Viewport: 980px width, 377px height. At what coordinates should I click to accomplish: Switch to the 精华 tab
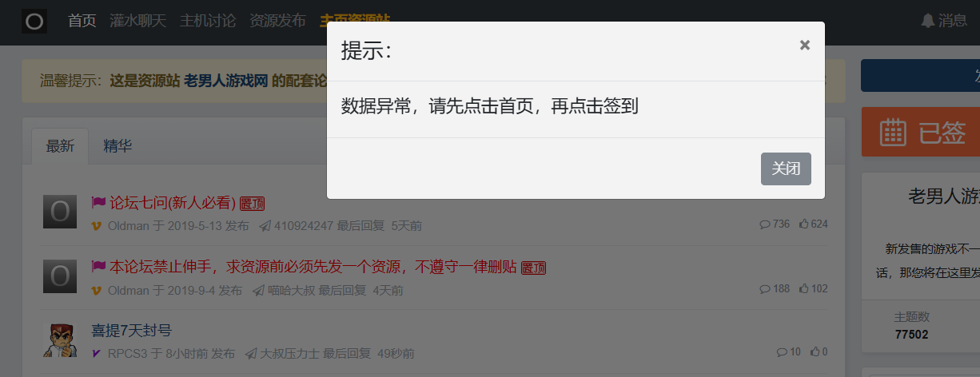click(118, 145)
